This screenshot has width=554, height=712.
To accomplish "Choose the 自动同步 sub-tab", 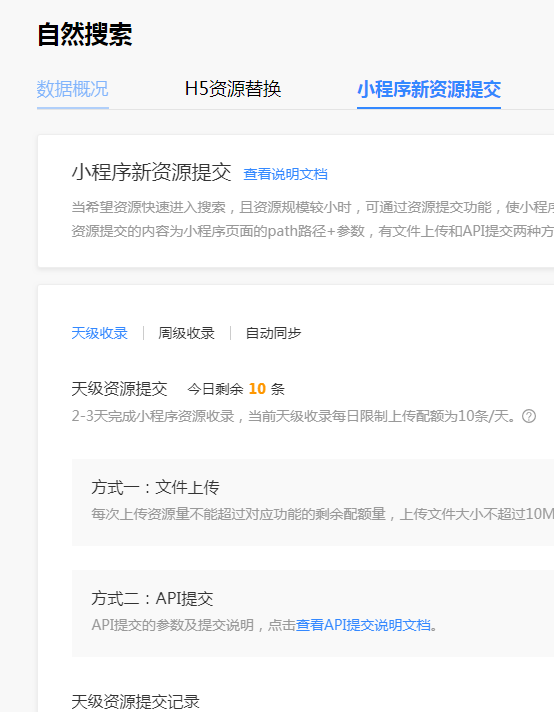I will tap(273, 333).
